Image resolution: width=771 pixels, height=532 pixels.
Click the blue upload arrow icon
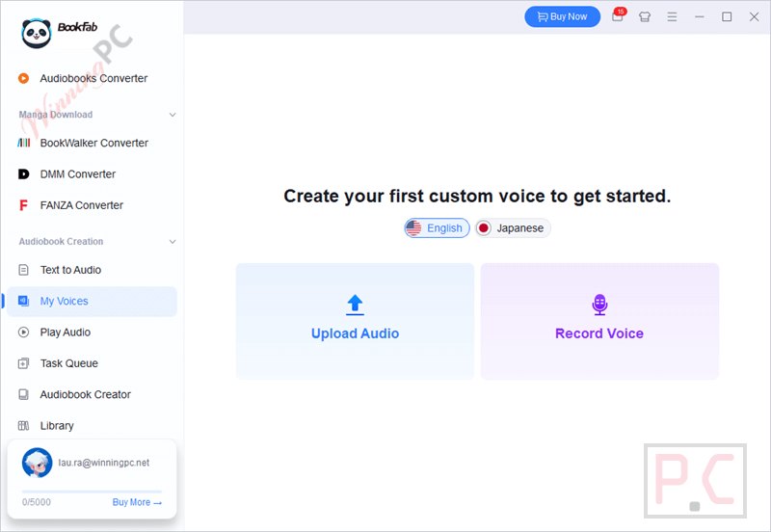point(355,305)
